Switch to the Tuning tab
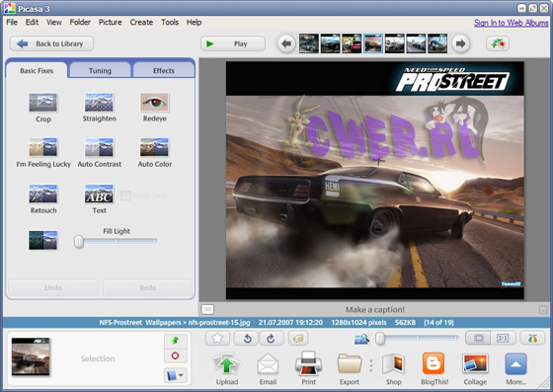553x392 pixels. pyautogui.click(x=100, y=70)
